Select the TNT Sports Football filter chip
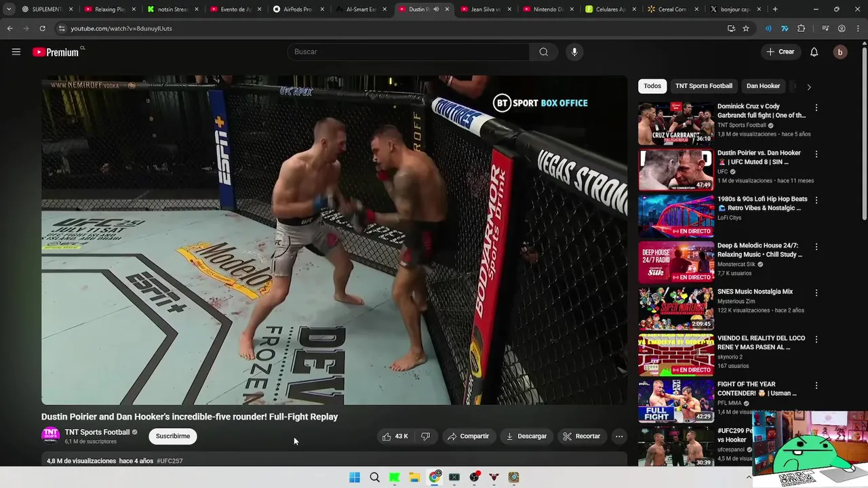 pos(704,86)
